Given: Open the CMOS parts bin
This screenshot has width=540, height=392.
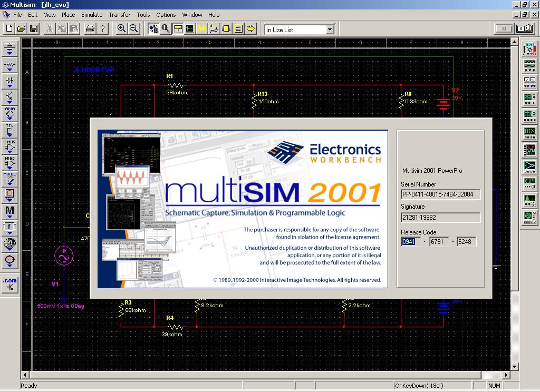Looking at the screenshot, I should pos(9,146).
